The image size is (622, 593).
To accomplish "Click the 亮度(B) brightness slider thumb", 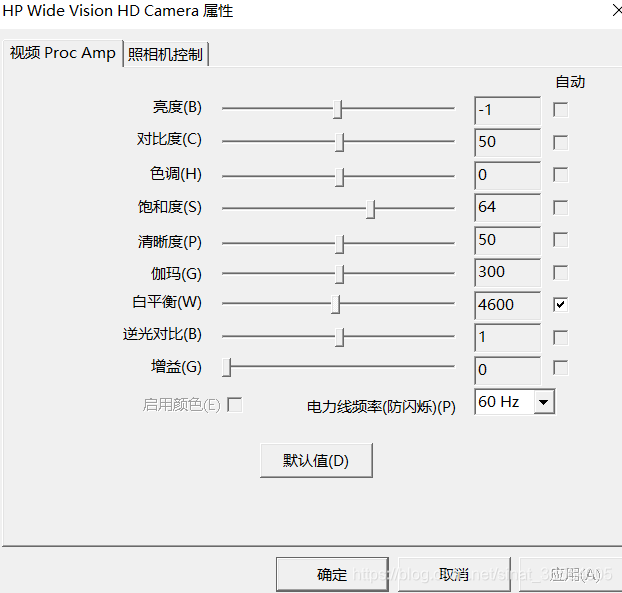I will point(338,109).
